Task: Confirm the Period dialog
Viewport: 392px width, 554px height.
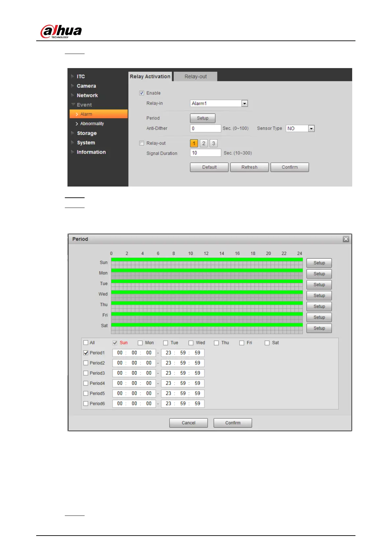Action: click(x=233, y=423)
